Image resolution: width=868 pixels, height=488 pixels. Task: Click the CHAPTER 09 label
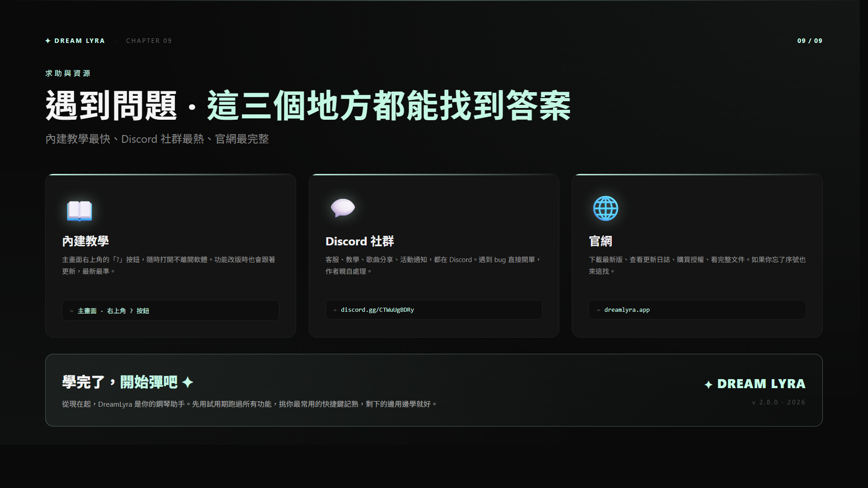(x=149, y=41)
